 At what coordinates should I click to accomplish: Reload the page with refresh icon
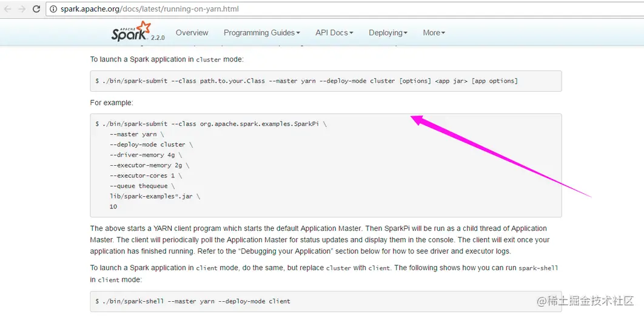click(x=36, y=9)
